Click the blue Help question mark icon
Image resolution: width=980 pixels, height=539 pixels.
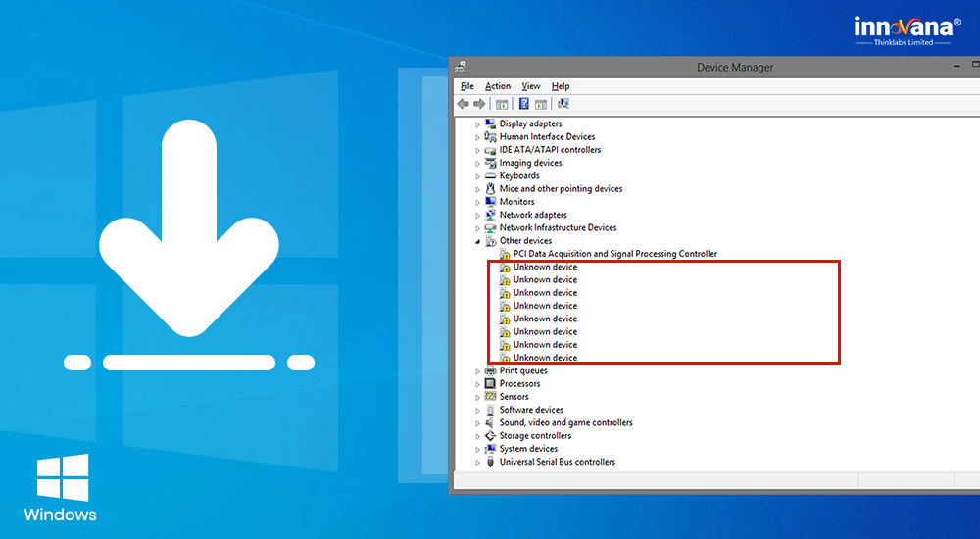(524, 104)
